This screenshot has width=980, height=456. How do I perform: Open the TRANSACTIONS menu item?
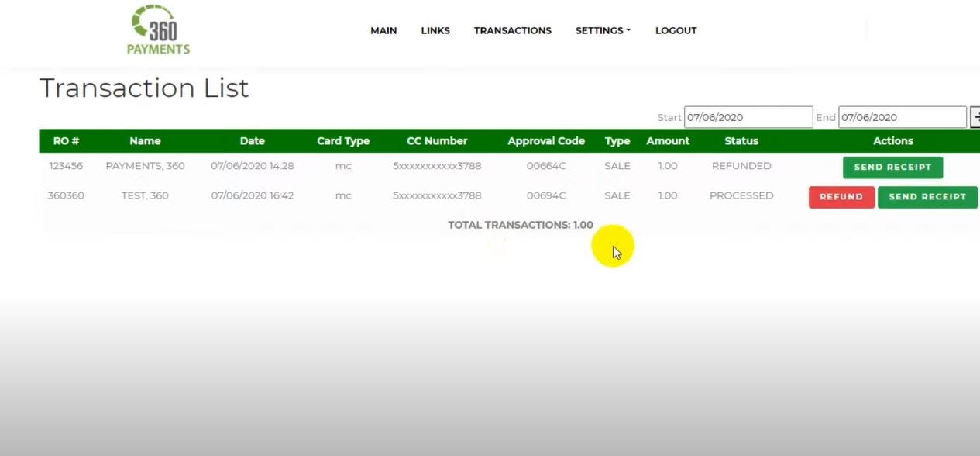(512, 30)
